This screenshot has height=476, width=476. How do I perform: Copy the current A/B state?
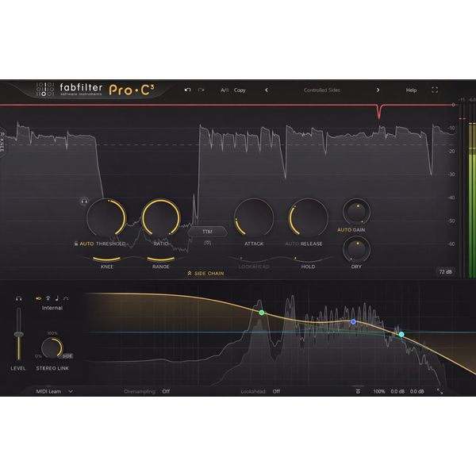[x=240, y=90]
